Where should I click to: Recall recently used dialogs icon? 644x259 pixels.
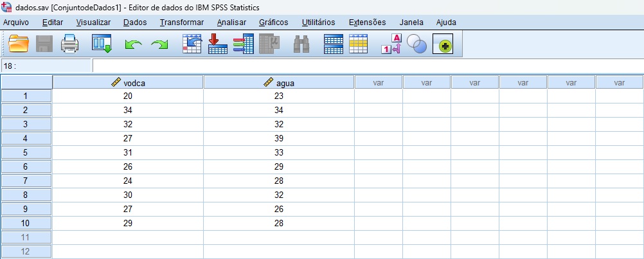tap(102, 44)
